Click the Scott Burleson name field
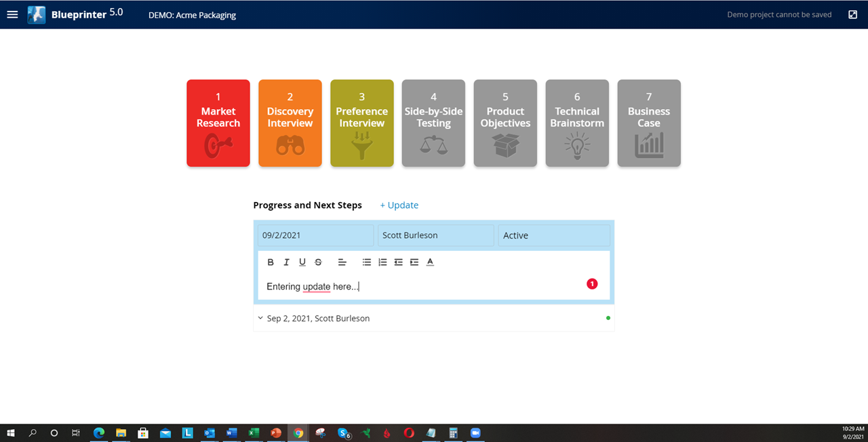The height and width of the screenshot is (442, 868). pos(436,235)
